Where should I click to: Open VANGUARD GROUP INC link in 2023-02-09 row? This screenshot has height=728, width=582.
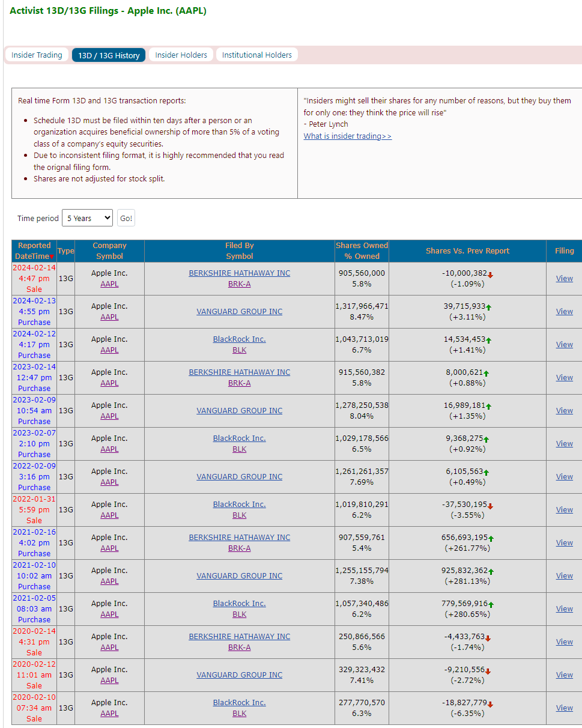tap(240, 411)
